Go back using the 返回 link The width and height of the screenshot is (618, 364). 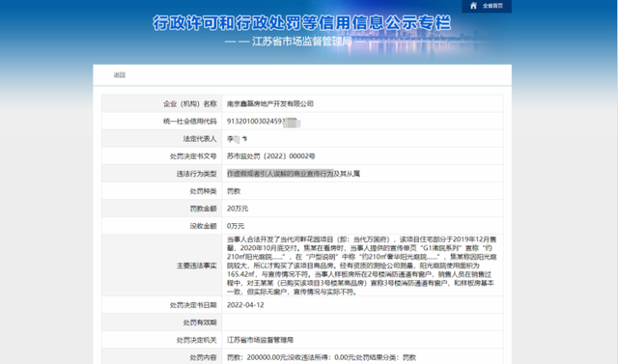120,75
